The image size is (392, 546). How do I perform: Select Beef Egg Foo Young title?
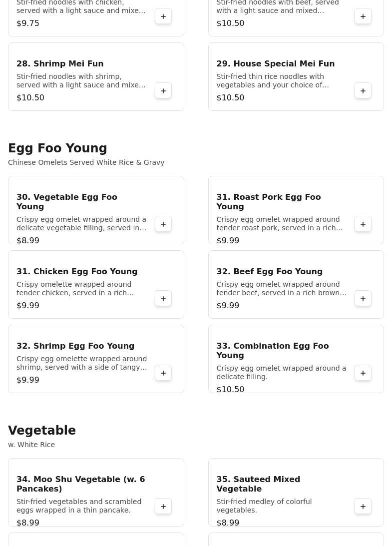(x=269, y=272)
